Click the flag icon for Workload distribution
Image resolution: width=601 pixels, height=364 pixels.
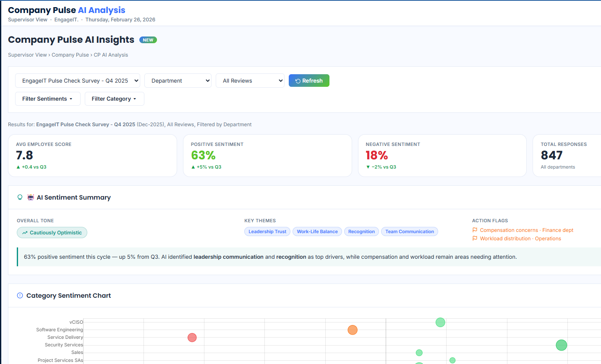475,239
